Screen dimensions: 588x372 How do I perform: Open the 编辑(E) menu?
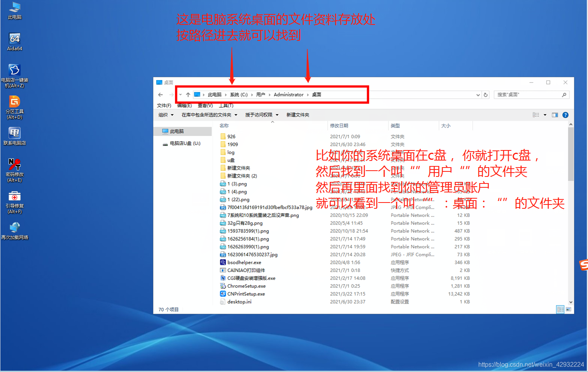[184, 106]
